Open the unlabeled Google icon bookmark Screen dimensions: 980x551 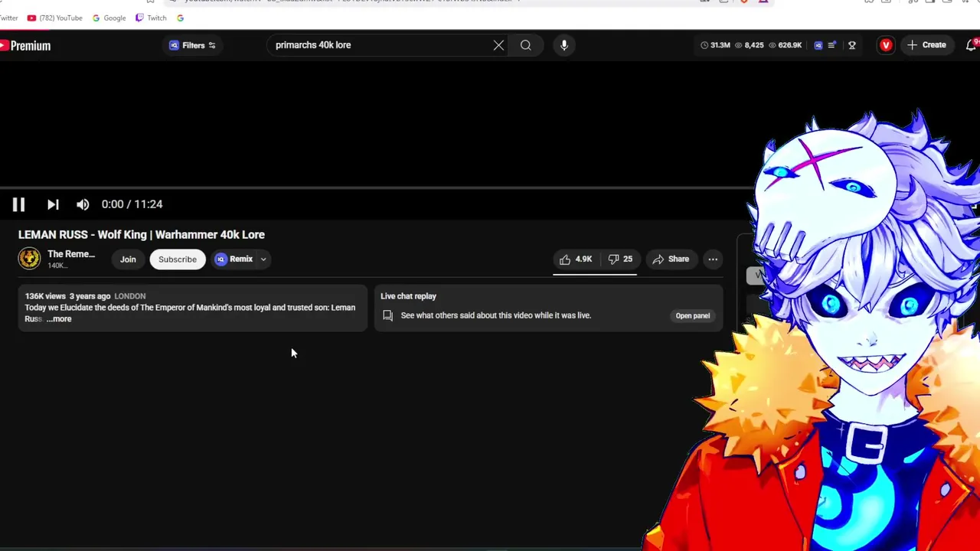[180, 18]
